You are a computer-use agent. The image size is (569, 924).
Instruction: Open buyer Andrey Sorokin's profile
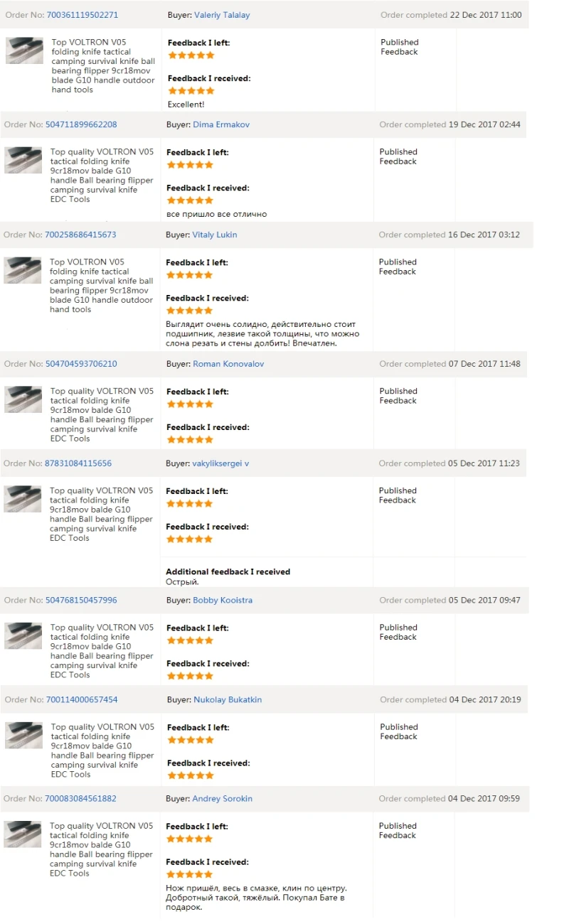click(x=222, y=798)
